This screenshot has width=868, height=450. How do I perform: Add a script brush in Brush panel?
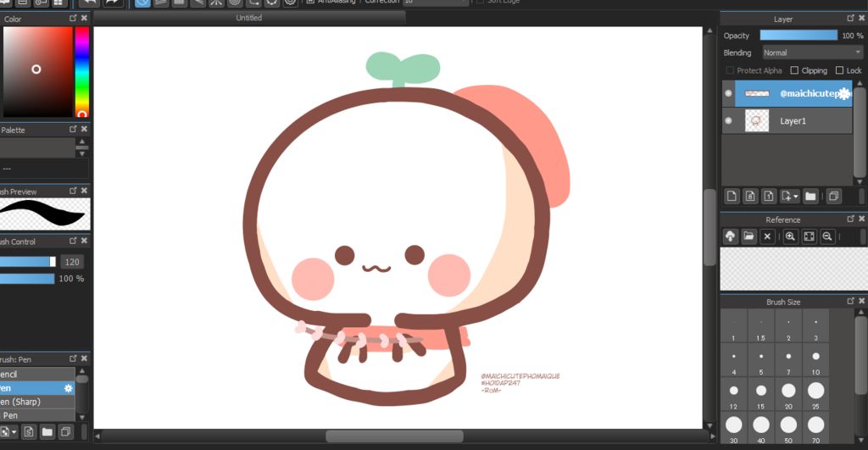tap(29, 431)
